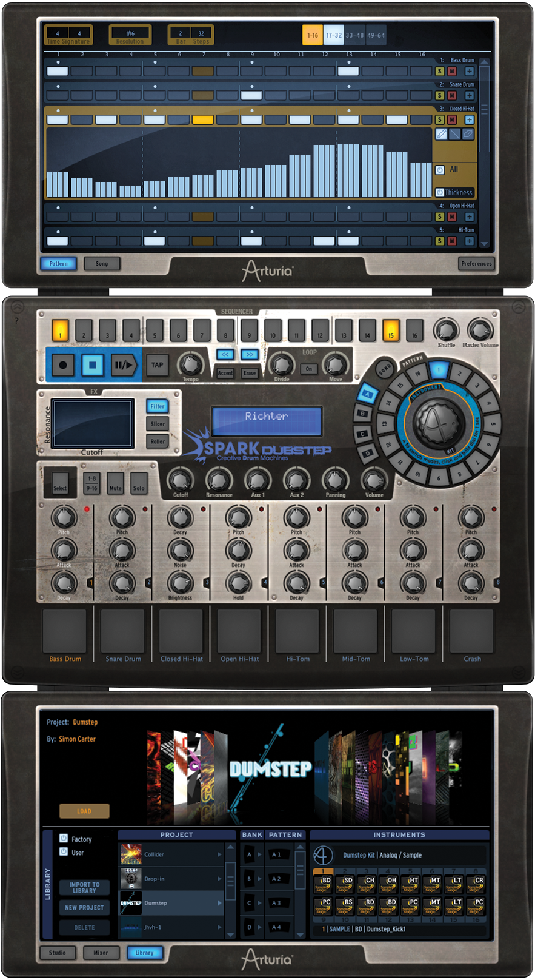Switch to steps 49-64 page

[x=376, y=35]
